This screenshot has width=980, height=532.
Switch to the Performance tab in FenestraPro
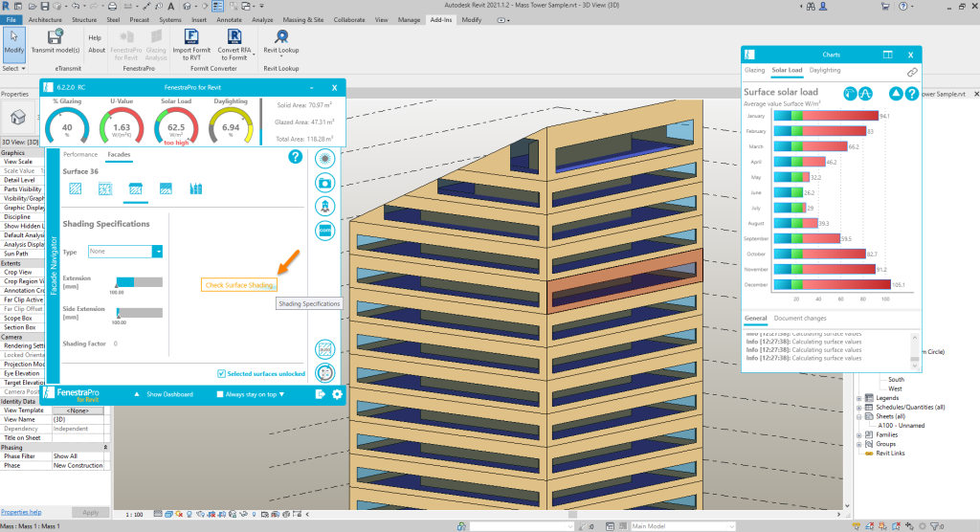80,154
